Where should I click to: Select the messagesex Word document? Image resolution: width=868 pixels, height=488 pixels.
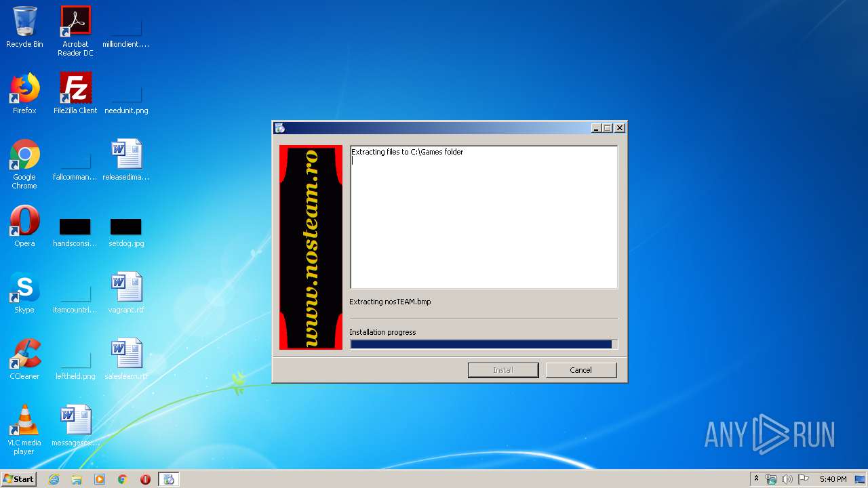pos(75,426)
